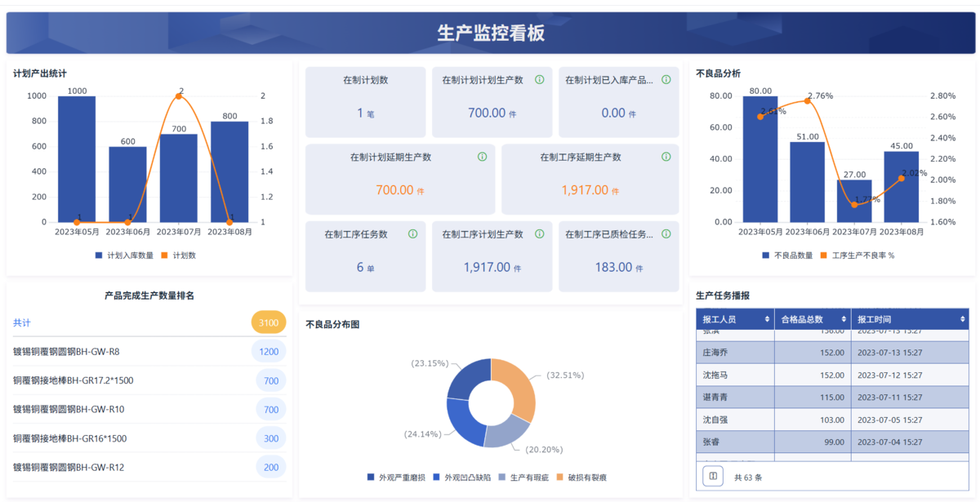Click the info icon for 在制工序计划生产数
Image resolution: width=980 pixels, height=502 pixels.
(539, 233)
